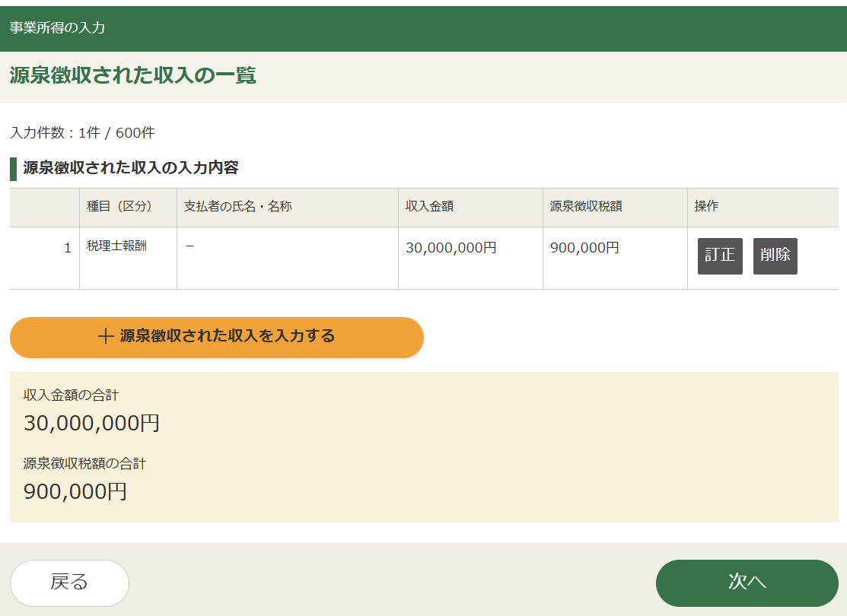Click the 入力件数 1件 / 600件 text
This screenshot has height=616, width=847.
click(x=82, y=133)
